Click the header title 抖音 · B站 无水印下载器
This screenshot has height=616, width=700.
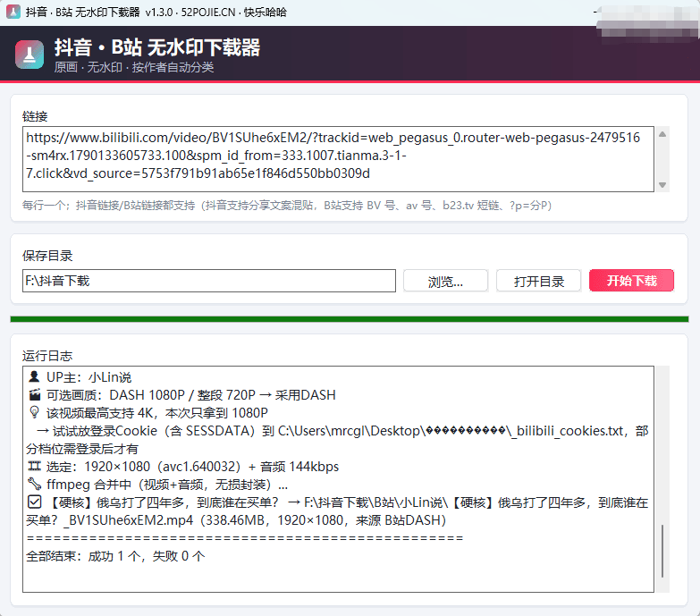pos(157,47)
